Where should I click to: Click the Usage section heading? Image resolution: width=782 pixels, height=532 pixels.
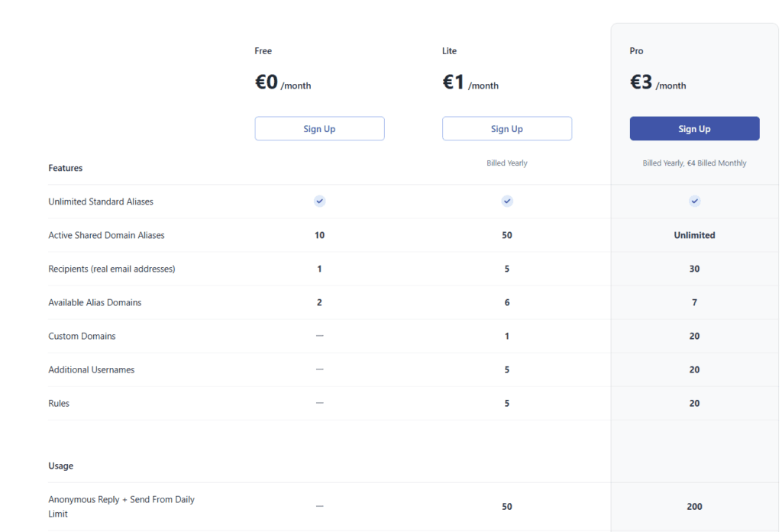coord(61,466)
